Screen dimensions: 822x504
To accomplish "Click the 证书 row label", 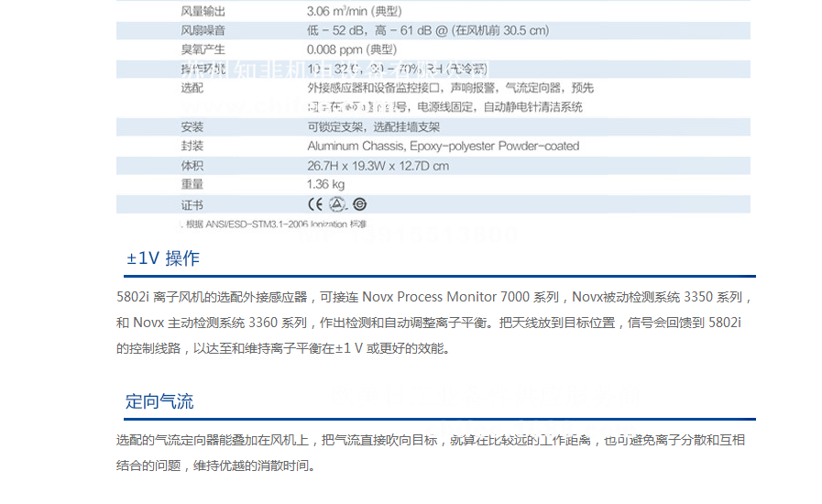I will (x=192, y=205).
